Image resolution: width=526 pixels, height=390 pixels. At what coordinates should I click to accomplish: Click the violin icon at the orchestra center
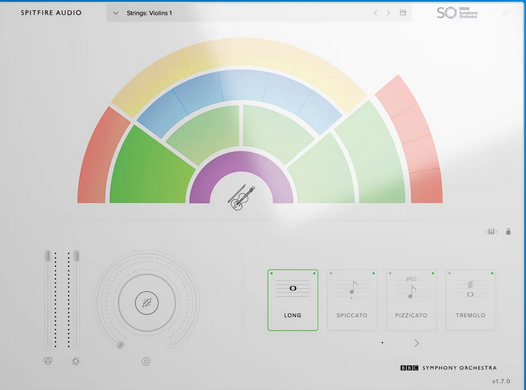[241, 197]
